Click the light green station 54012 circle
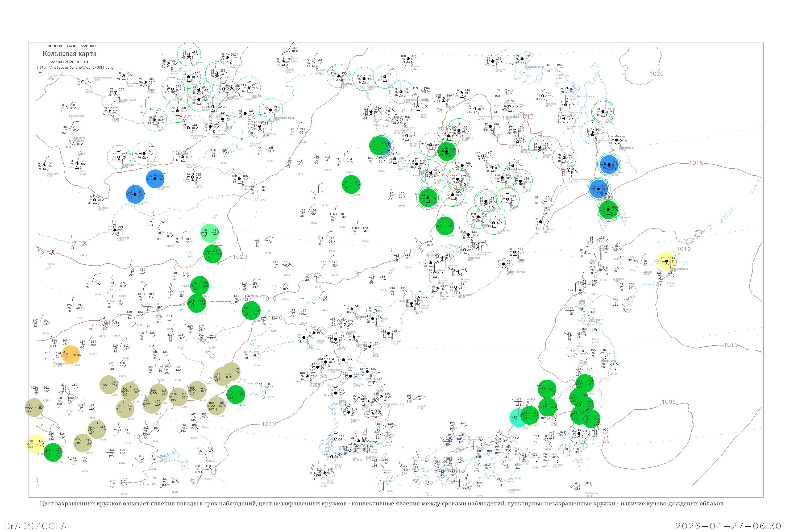798x532 pixels. pos(210,233)
